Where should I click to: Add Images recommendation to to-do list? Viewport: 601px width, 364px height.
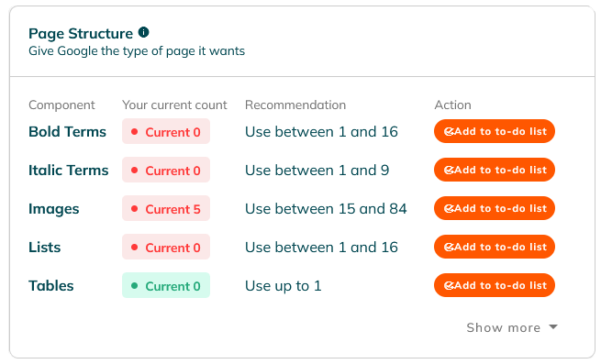(x=495, y=208)
